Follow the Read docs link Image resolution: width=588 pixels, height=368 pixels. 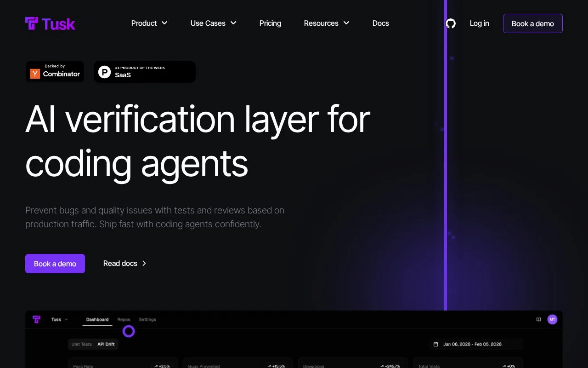coord(124,263)
